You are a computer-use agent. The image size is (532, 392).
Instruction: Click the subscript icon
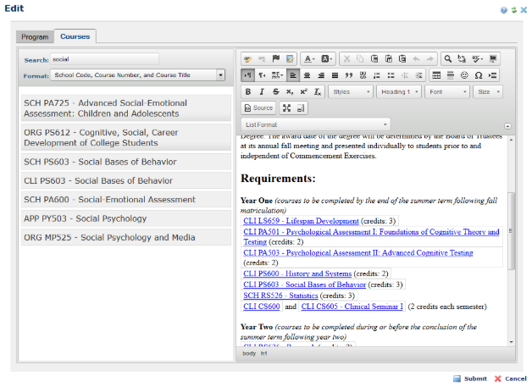click(290, 92)
